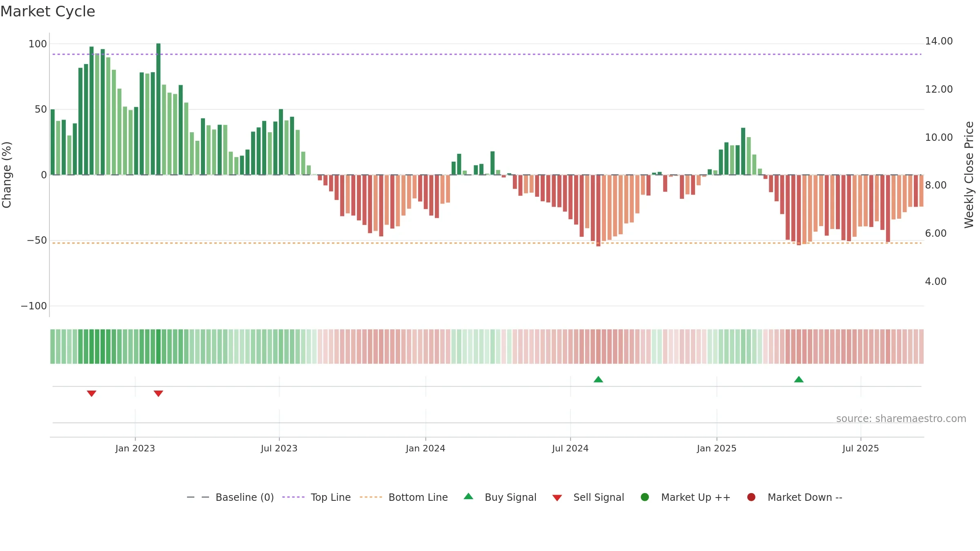Click the Buy Signal triangle near Apr 2025
Screen dimensions: 980x551
point(799,380)
